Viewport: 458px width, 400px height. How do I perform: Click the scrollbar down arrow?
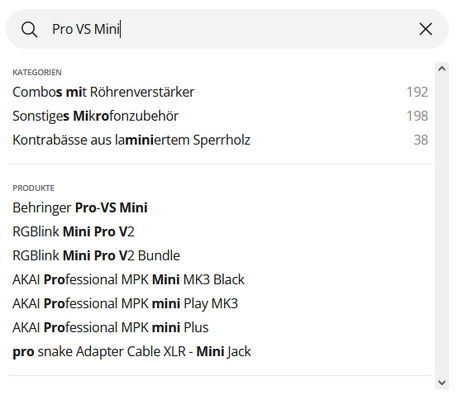point(442,382)
